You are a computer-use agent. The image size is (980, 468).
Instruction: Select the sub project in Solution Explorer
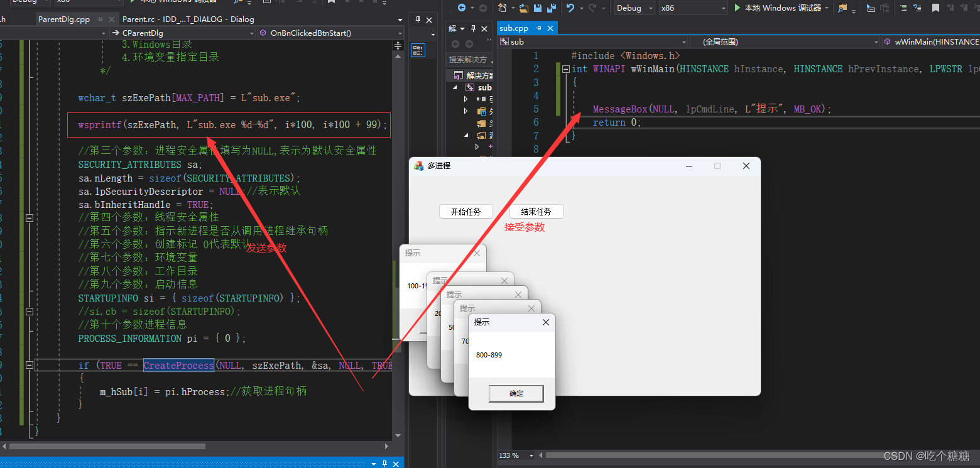[485, 87]
